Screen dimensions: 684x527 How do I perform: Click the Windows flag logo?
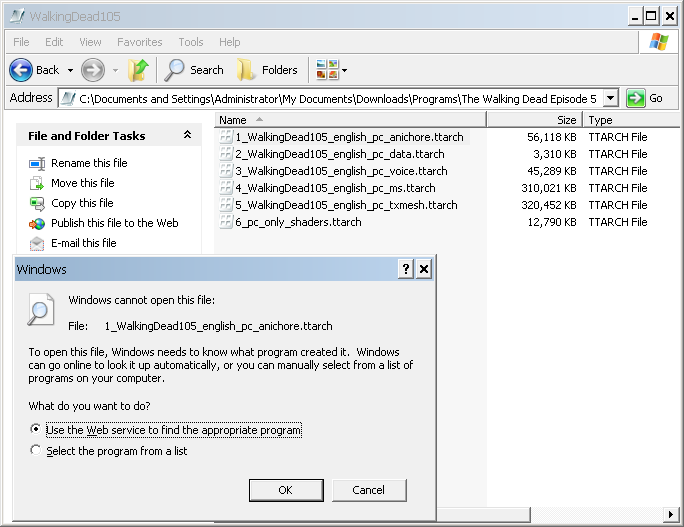point(659,42)
